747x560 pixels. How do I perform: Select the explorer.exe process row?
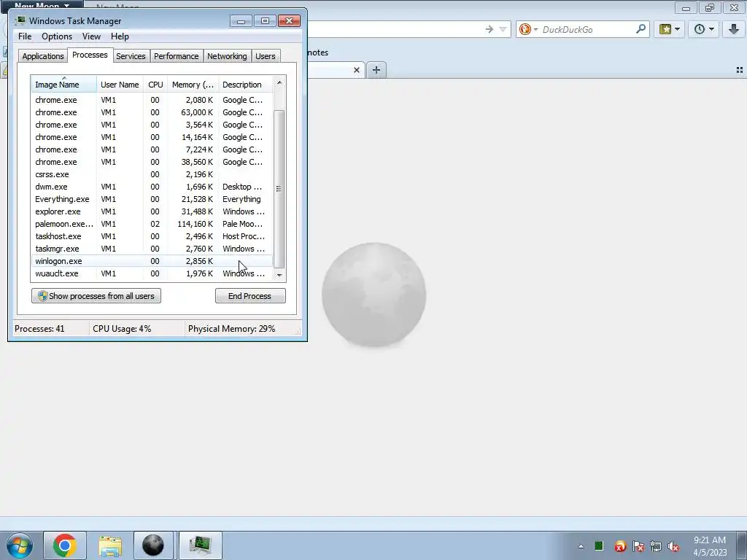[152, 211]
